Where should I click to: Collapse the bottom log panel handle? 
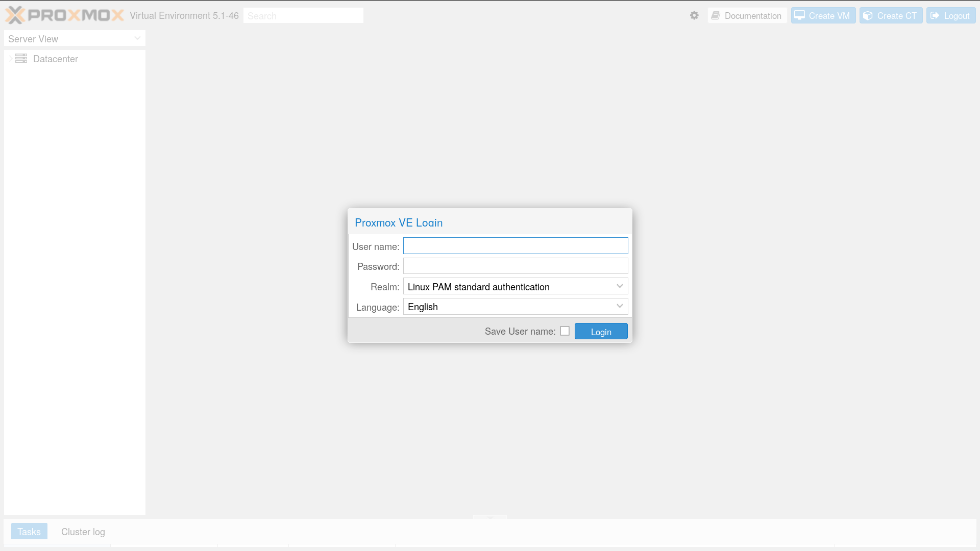tap(490, 517)
